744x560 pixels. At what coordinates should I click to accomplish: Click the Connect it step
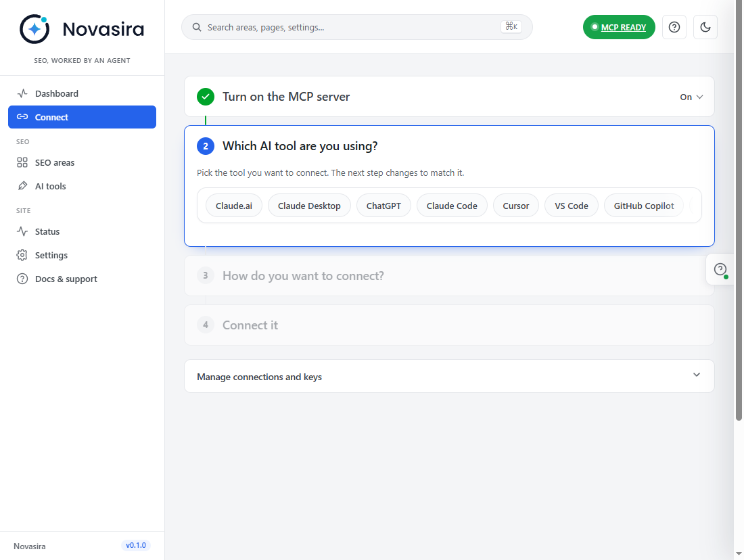pos(449,325)
